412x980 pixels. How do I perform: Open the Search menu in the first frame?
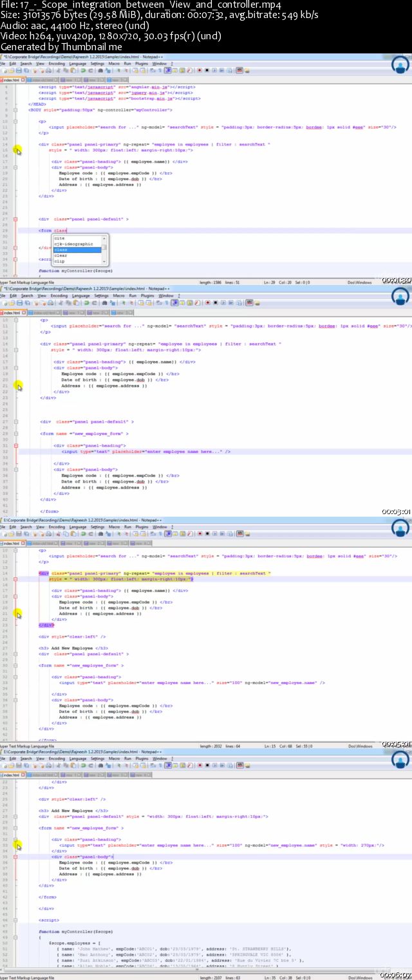pos(26,64)
